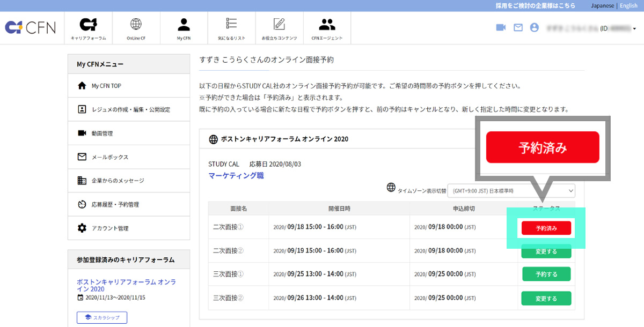Image resolution: width=644 pixels, height=327 pixels.
Task: Open the OnLine CF nav item
Action: (x=136, y=28)
